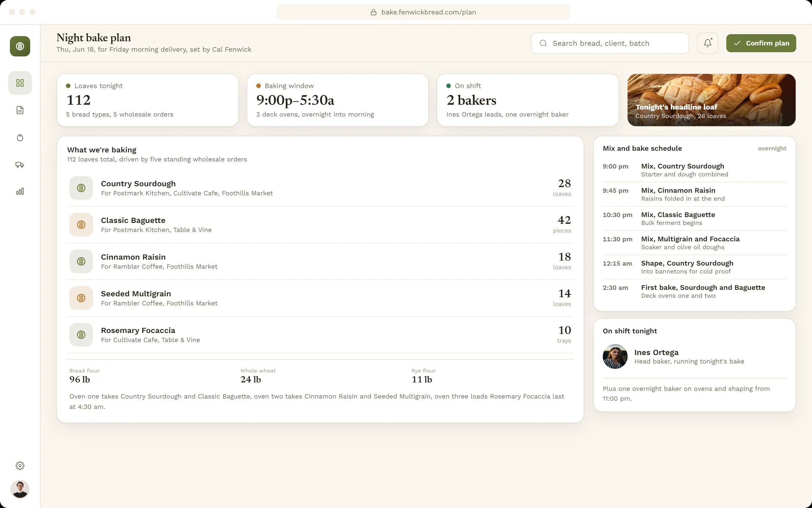Open the settings gear icon
This screenshot has width=812, height=508.
[x=20, y=466]
